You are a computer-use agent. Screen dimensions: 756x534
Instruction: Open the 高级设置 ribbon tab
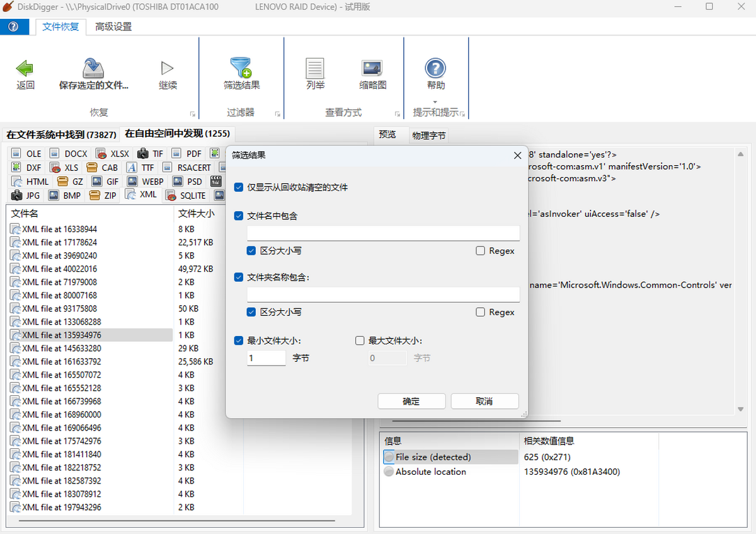point(113,27)
